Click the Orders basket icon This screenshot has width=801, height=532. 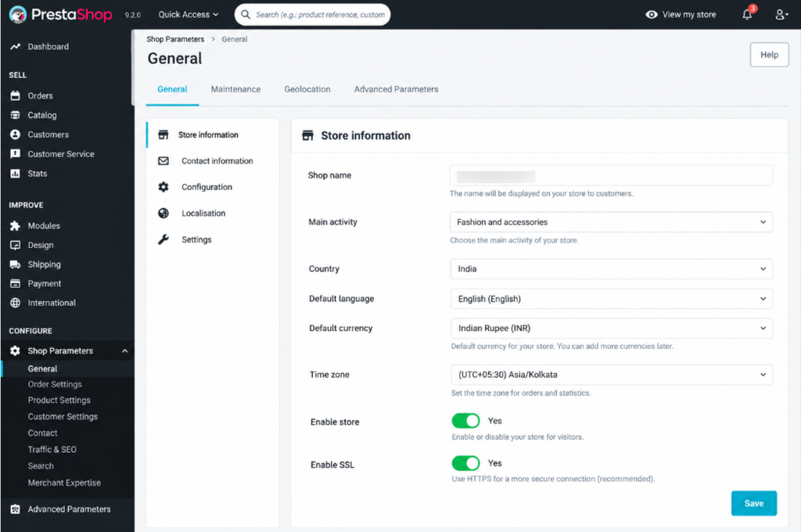pyautogui.click(x=16, y=95)
